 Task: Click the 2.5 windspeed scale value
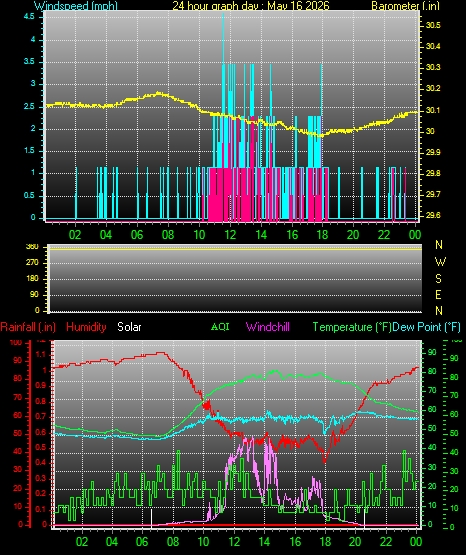30,106
